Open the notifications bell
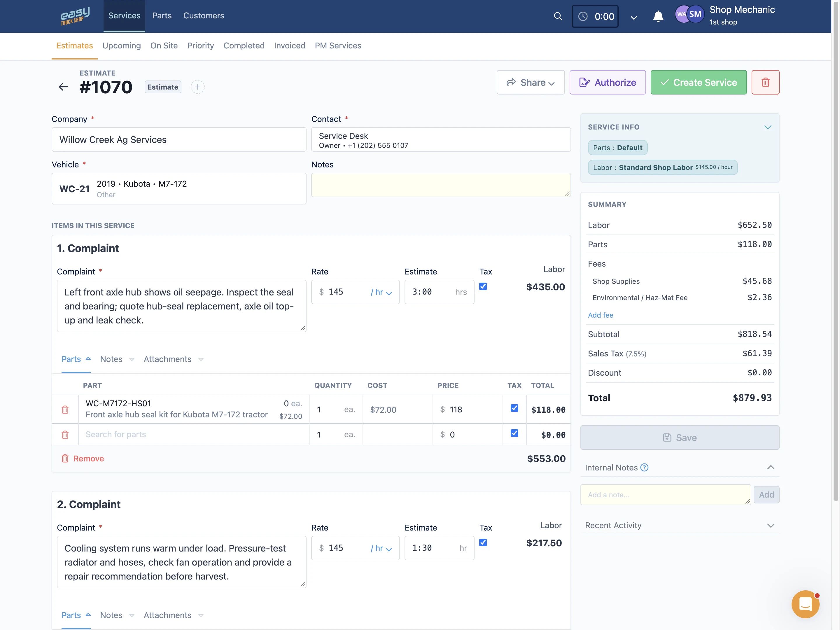 tap(658, 16)
